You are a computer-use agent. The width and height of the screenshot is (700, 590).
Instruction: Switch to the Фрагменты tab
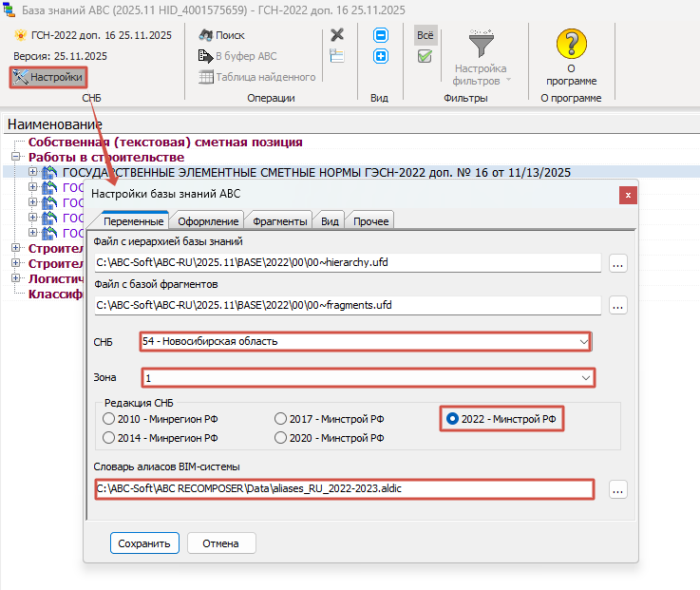[280, 221]
